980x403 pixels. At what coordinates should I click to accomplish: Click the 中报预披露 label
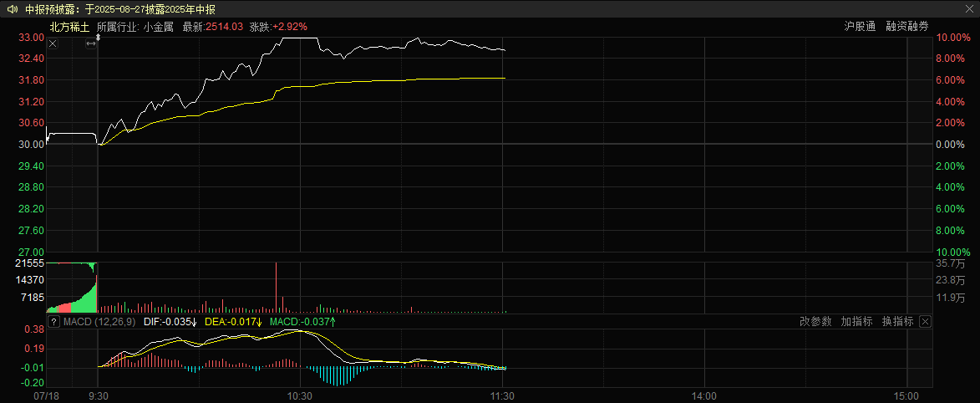(x=49, y=9)
